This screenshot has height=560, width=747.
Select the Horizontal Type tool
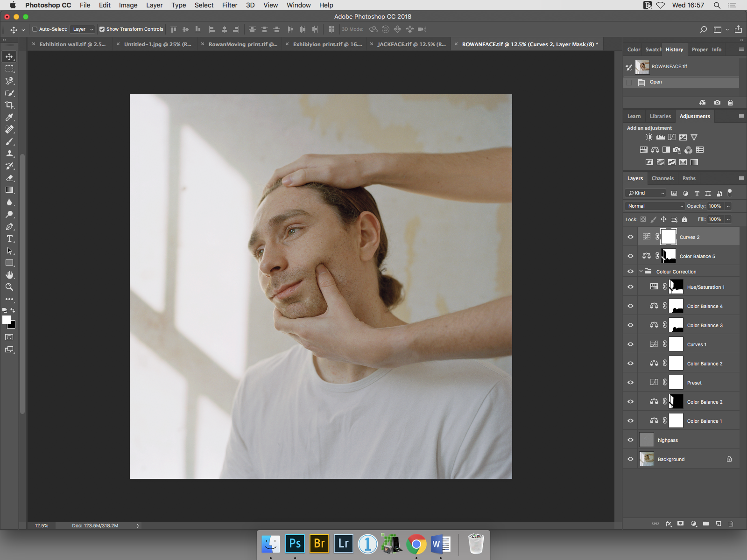(x=9, y=238)
